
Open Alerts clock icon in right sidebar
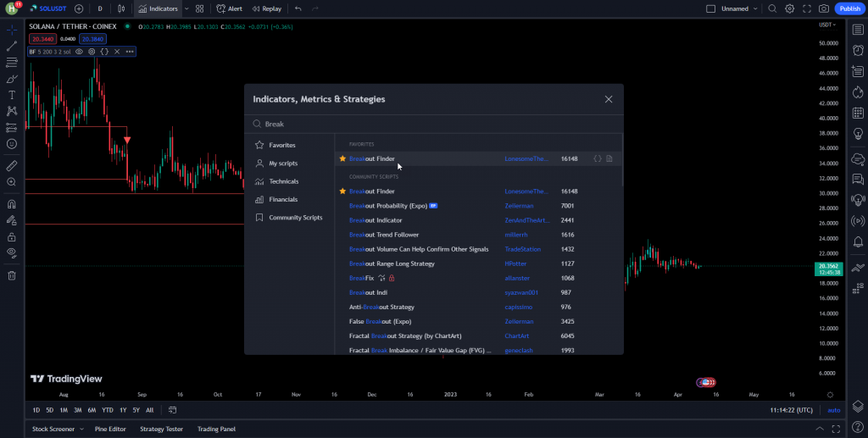coord(858,50)
